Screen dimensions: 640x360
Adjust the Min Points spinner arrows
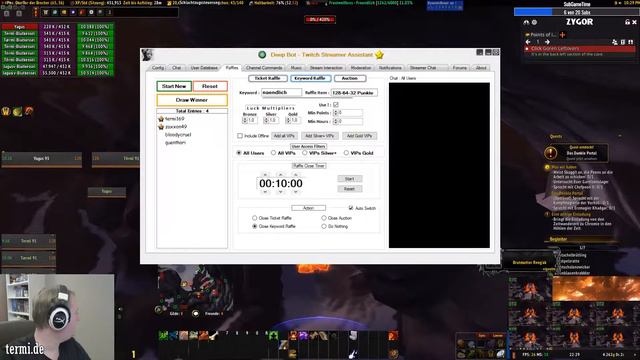coord(336,113)
